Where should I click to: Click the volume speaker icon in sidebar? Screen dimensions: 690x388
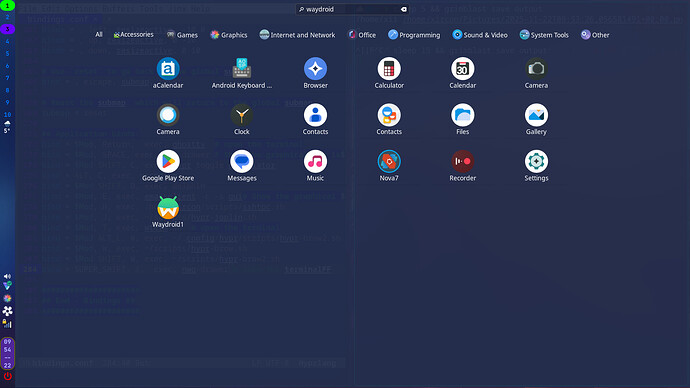pyautogui.click(x=7, y=276)
